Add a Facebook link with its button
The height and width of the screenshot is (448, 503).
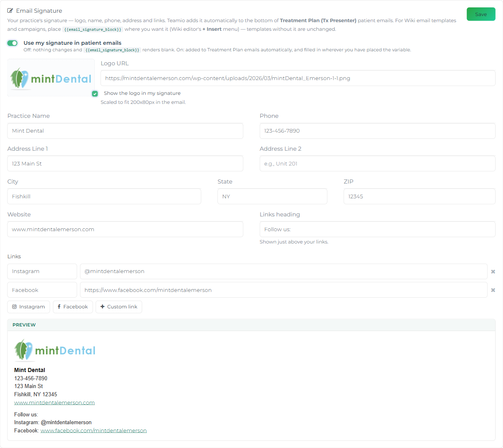point(73,307)
